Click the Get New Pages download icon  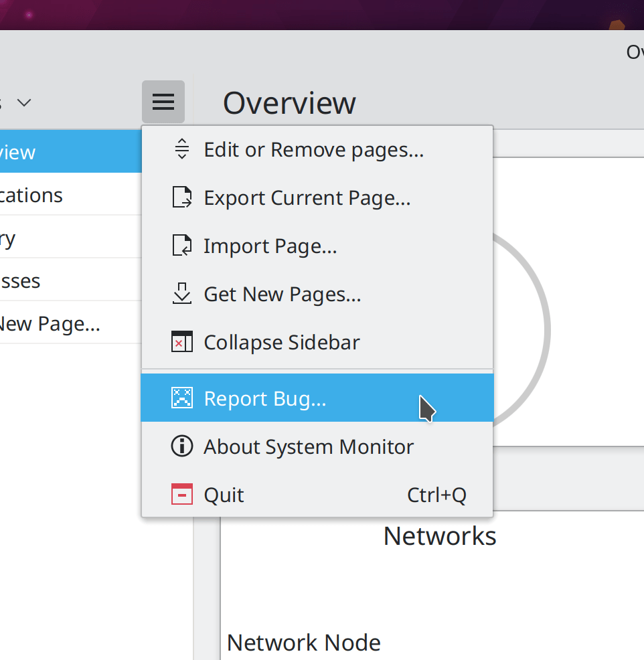pyautogui.click(x=181, y=294)
